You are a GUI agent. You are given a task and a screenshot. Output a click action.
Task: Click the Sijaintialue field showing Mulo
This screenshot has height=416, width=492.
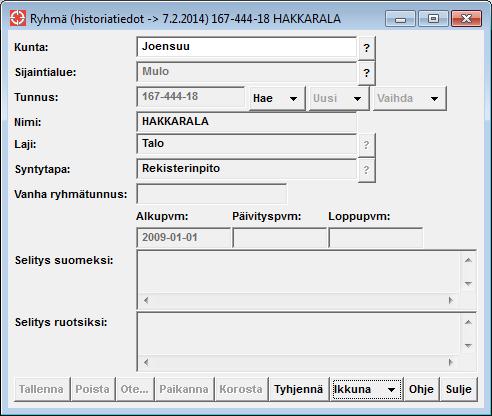[247, 72]
